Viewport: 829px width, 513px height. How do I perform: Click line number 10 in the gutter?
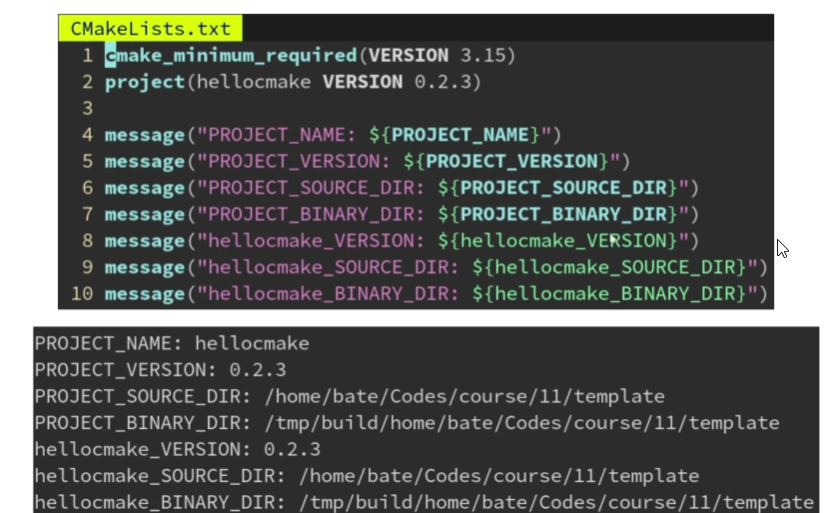(82, 293)
